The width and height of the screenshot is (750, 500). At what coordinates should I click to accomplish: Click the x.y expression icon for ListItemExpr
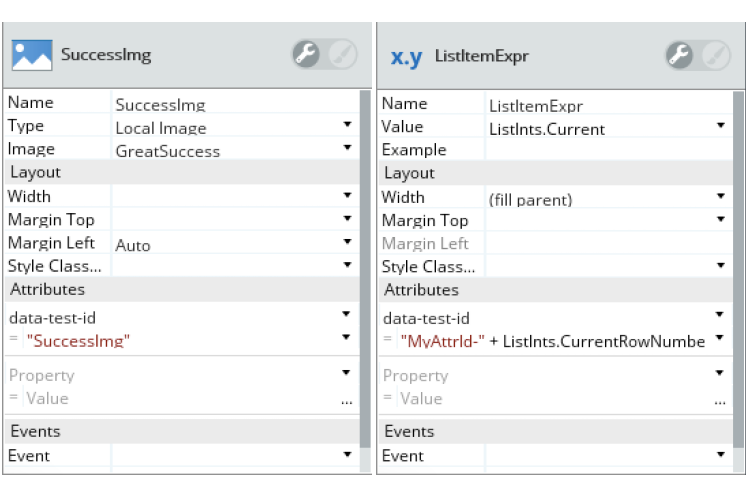(x=406, y=56)
